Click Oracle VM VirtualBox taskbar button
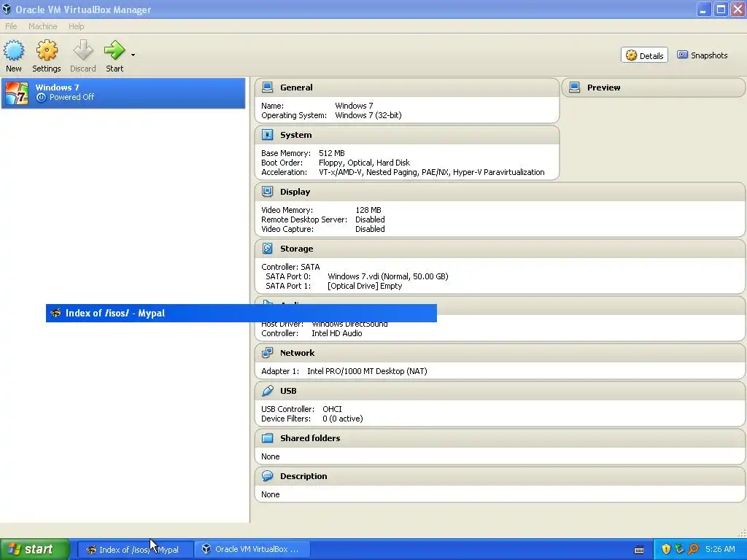The image size is (747, 560). tap(252, 550)
